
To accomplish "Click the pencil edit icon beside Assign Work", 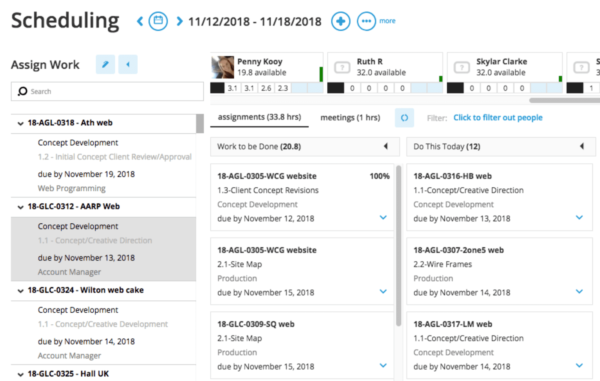I will coord(105,64).
